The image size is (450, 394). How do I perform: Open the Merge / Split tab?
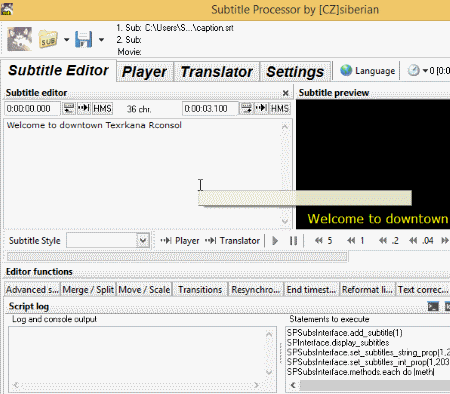[x=88, y=290]
